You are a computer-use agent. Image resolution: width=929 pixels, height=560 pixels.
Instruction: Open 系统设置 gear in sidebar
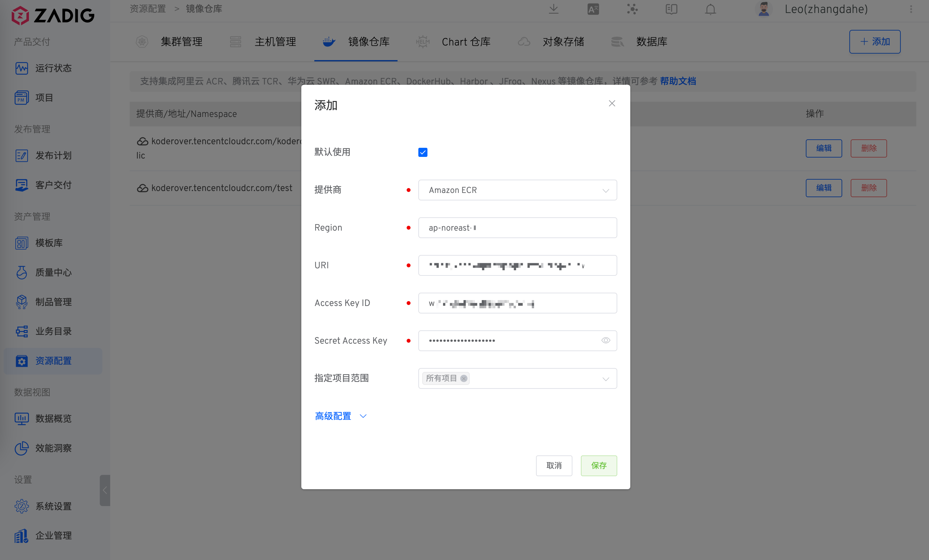click(21, 506)
